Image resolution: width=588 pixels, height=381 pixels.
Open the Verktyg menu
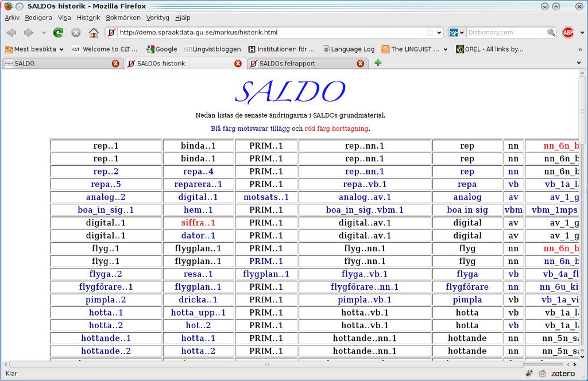click(x=157, y=18)
